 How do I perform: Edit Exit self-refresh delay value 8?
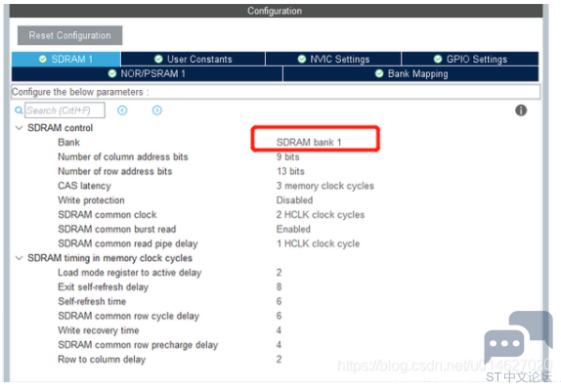click(280, 287)
